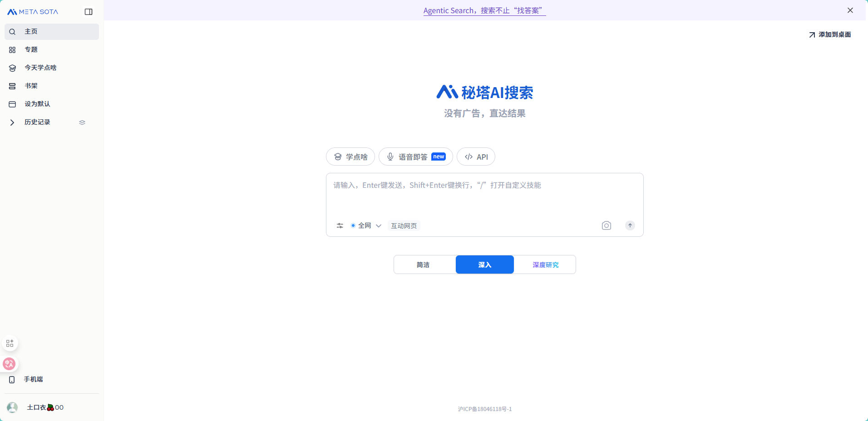Click the user avatar picture
Screen dimensions: 868x421
click(12, 407)
